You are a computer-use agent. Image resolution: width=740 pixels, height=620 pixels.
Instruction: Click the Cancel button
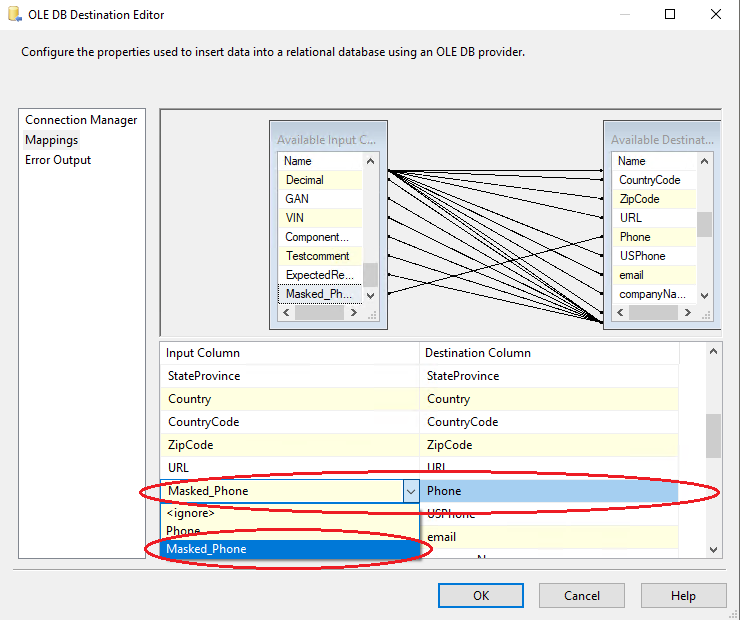click(582, 595)
